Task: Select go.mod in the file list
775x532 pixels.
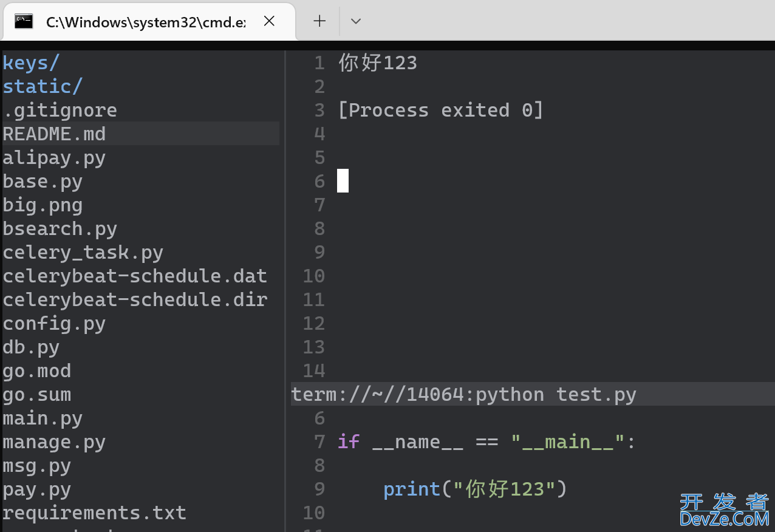Action: 36,370
